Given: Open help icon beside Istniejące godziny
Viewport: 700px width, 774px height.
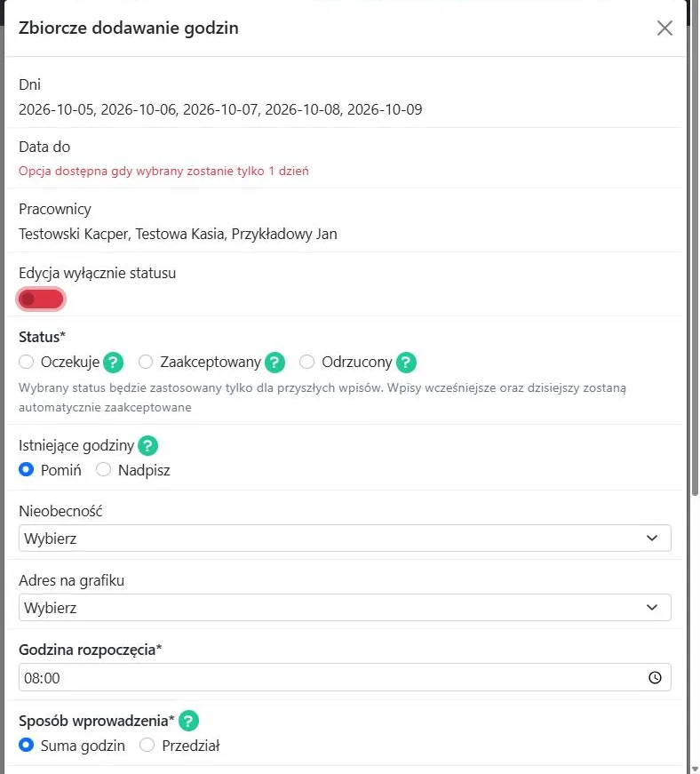Looking at the screenshot, I should [x=147, y=446].
